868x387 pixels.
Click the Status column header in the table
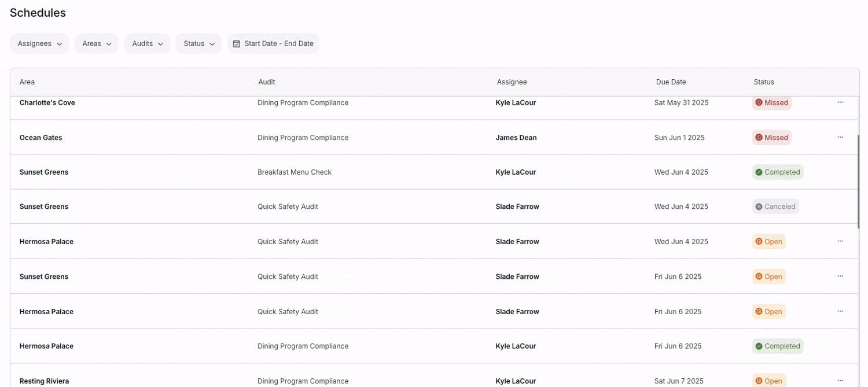pyautogui.click(x=764, y=82)
